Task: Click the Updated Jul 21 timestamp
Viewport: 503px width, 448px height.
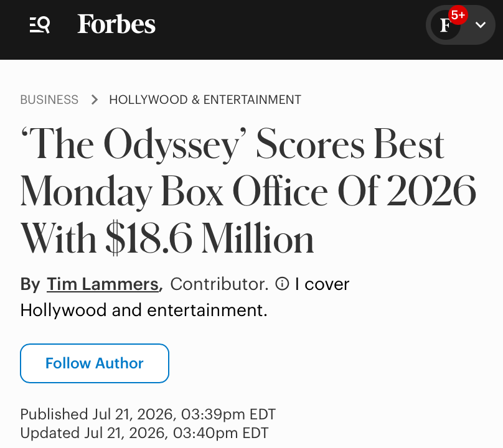Action: [x=144, y=433]
